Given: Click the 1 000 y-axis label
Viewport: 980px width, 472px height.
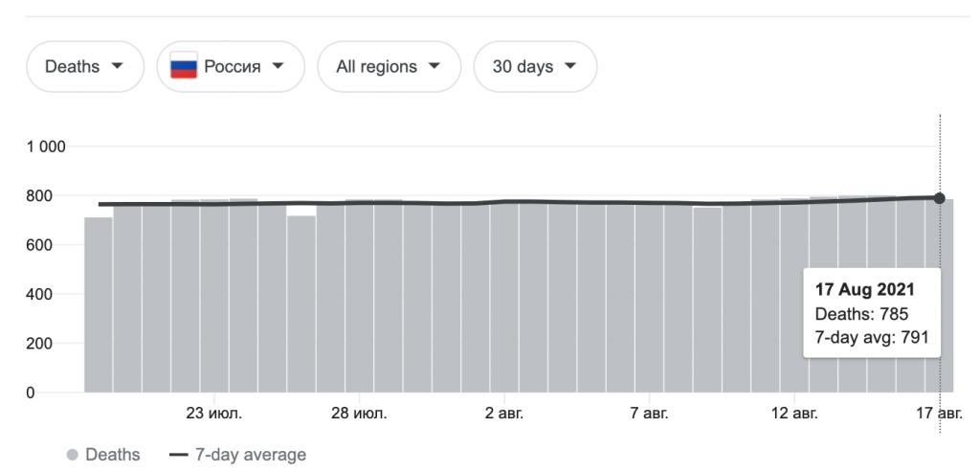Looking at the screenshot, I should [x=45, y=147].
